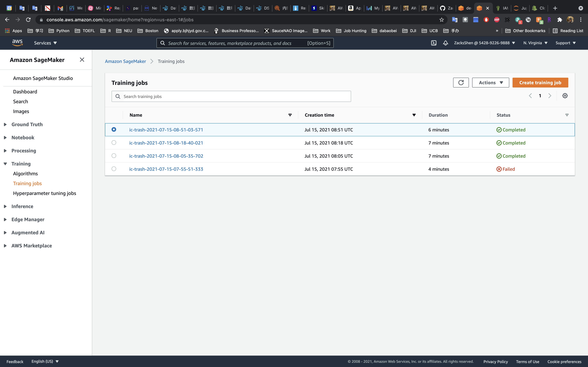This screenshot has height=367, width=588.
Task: Open job ic-trash-2021-07-15-08-51-03-571 link
Action: 166,130
